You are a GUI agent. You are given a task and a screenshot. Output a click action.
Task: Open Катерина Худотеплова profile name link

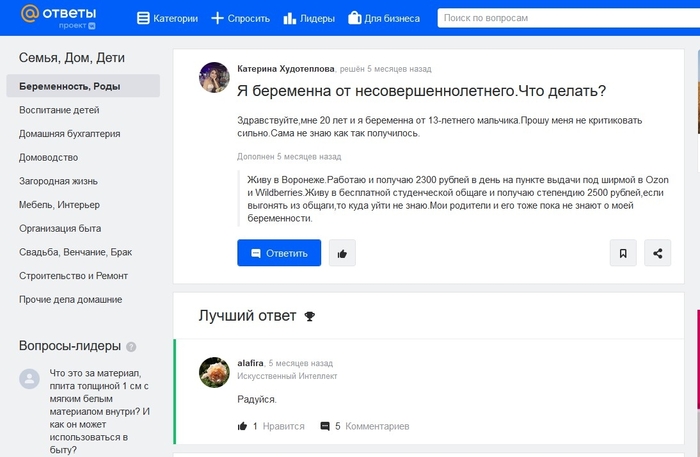tap(286, 69)
